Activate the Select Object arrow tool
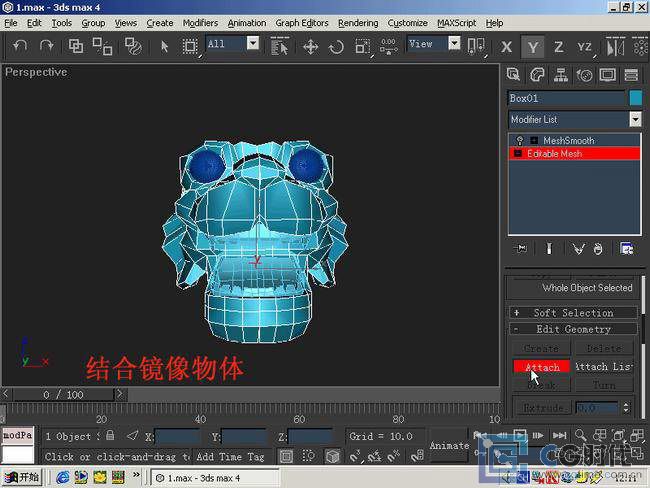This screenshot has height=488, width=650. (164, 46)
